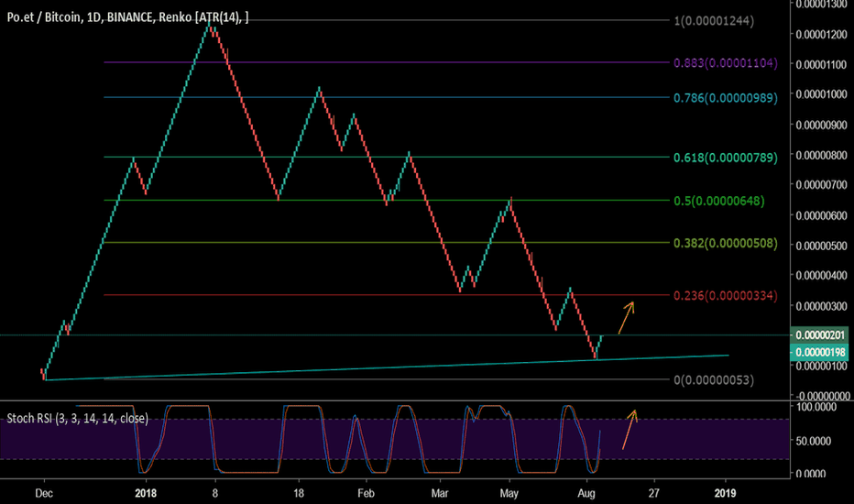Click the 0.236(0.00000334) Fibonacci label
Viewport: 854px width, 504px height.
tap(726, 295)
